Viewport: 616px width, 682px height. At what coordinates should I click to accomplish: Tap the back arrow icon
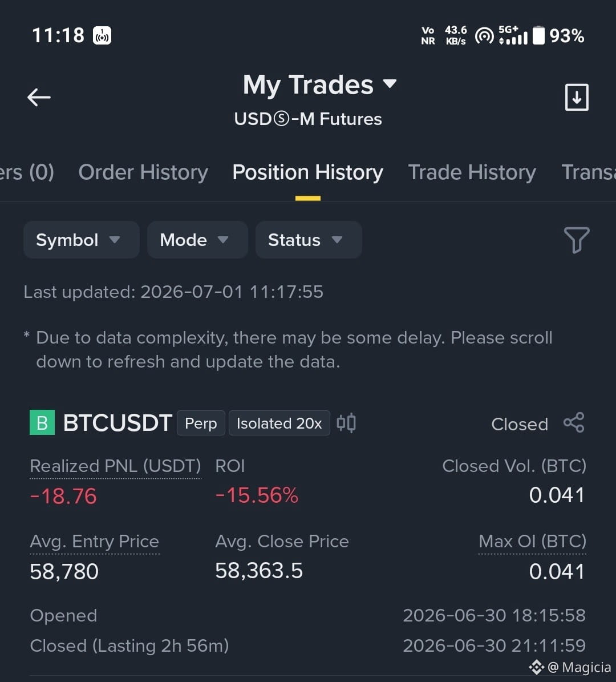[x=39, y=97]
